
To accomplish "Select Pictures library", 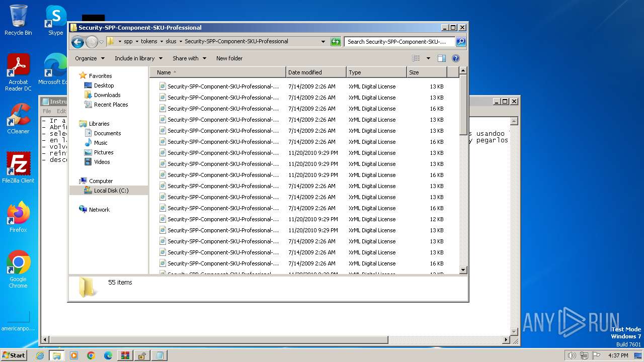I will coord(104,152).
